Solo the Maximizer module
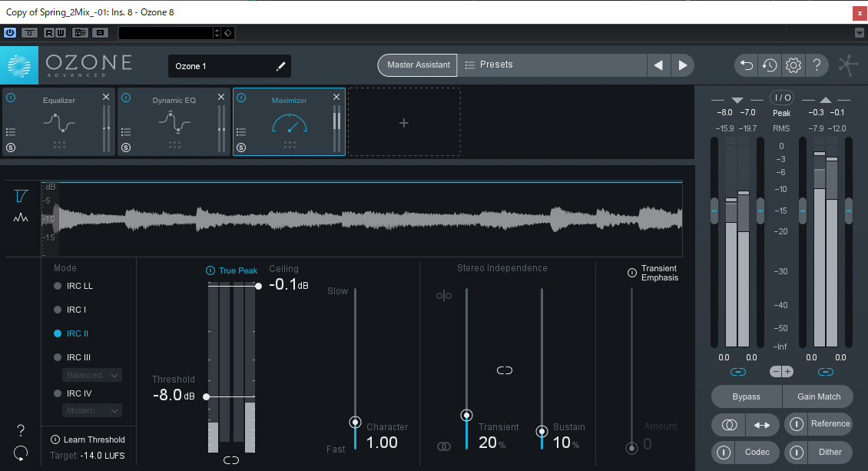The image size is (868, 471). (240, 148)
